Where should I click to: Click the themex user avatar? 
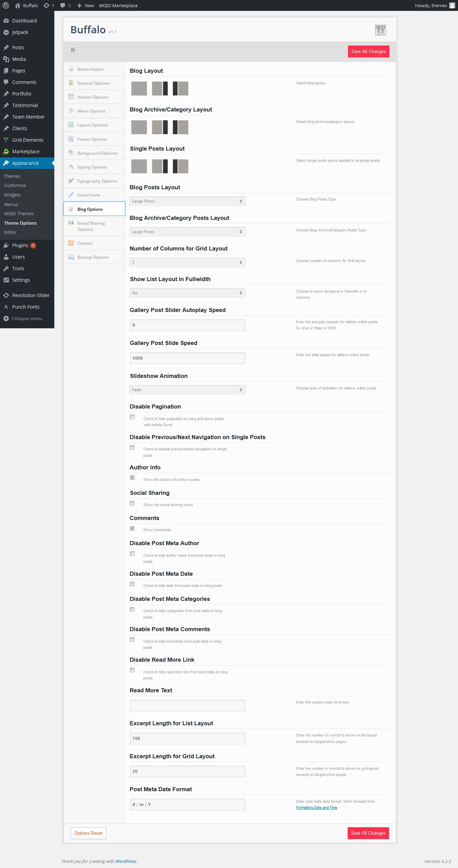coord(452,5)
